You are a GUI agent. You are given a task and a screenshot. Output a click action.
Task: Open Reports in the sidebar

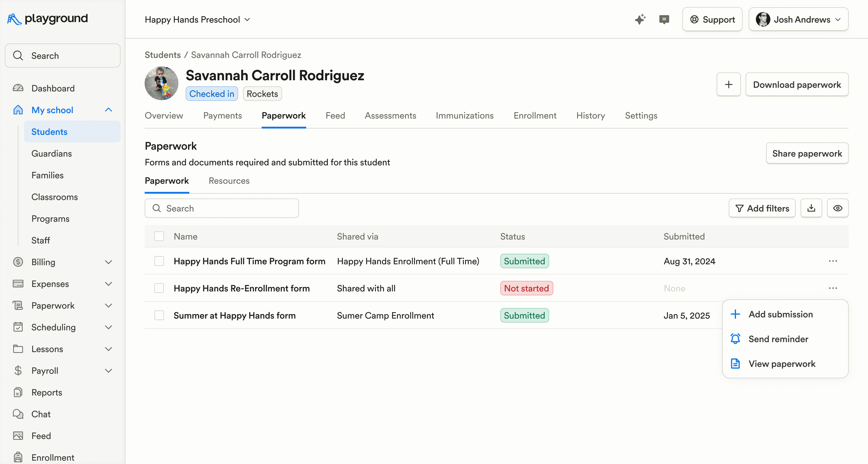pos(46,392)
